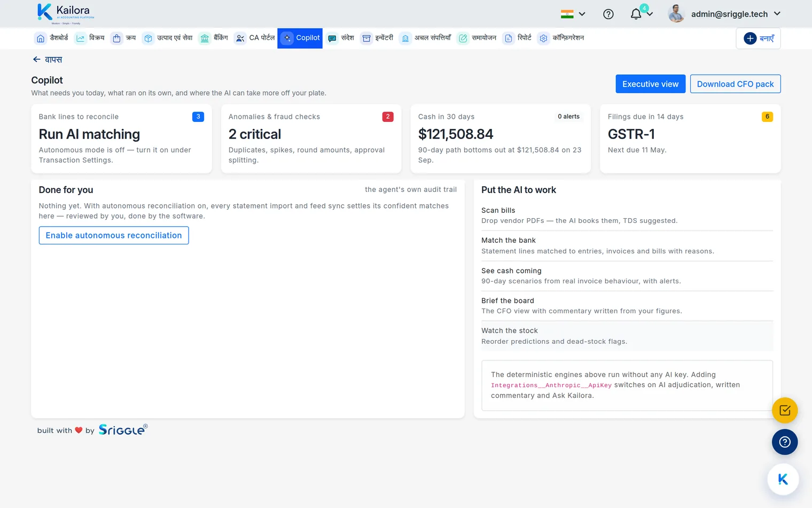Image resolution: width=812 pixels, height=508 pixels.
Task: Open the Anomalies & fraud checks card
Action: (311, 138)
